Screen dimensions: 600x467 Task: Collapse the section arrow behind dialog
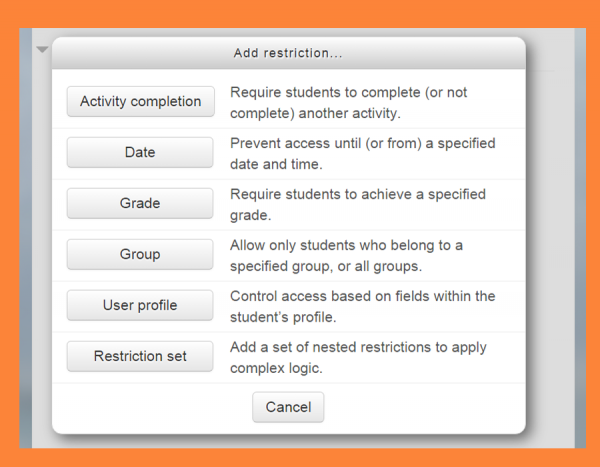coord(42,49)
